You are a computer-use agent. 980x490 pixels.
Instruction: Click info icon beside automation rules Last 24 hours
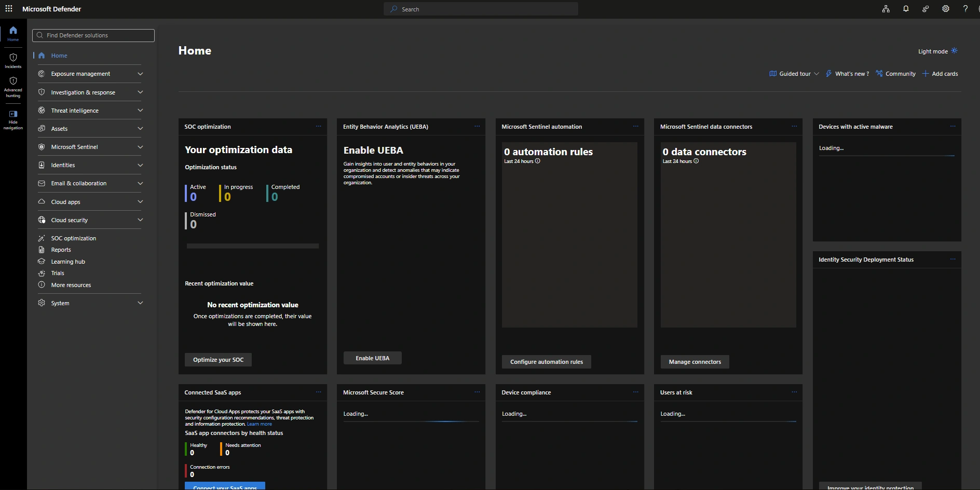click(538, 161)
